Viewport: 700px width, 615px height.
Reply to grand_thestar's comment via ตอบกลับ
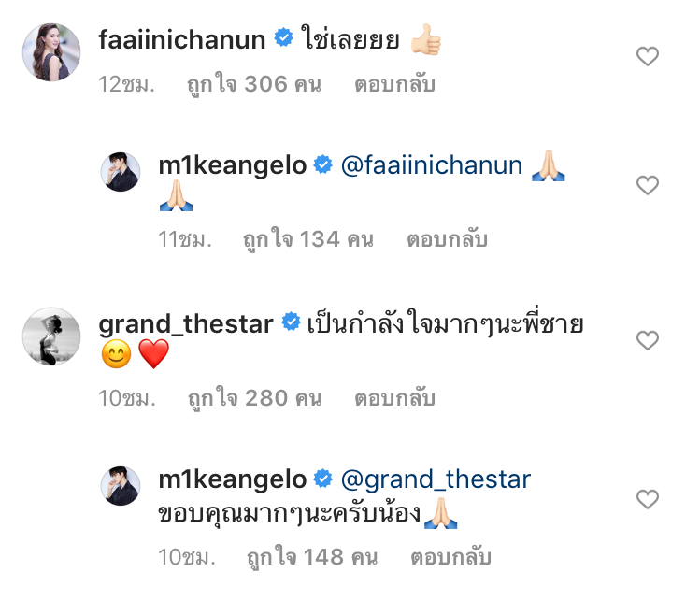pos(394,398)
